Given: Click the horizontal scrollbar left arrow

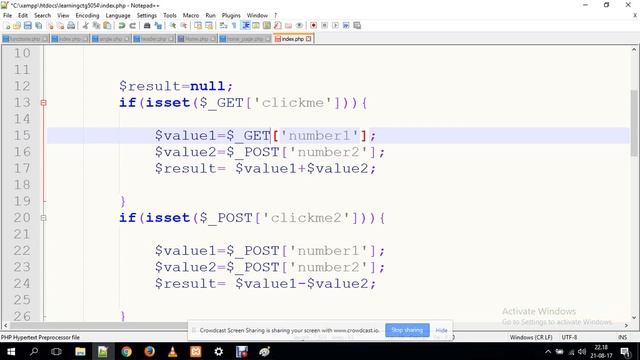Looking at the screenshot, I should click(x=5, y=325).
